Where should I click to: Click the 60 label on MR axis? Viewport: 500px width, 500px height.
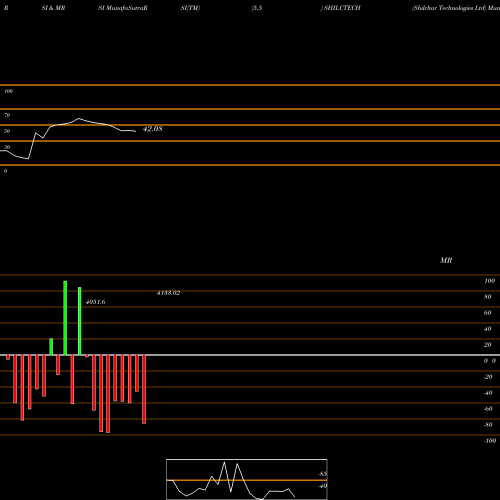click(488, 313)
